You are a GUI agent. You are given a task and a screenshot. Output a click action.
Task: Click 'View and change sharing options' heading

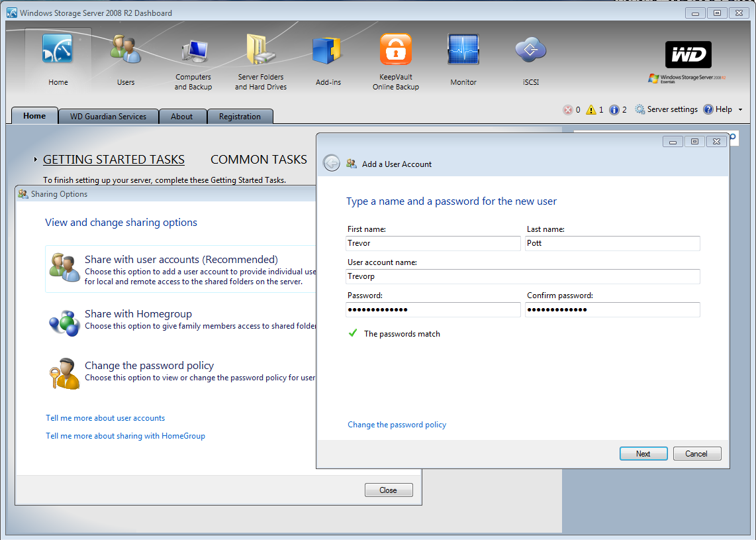click(121, 223)
